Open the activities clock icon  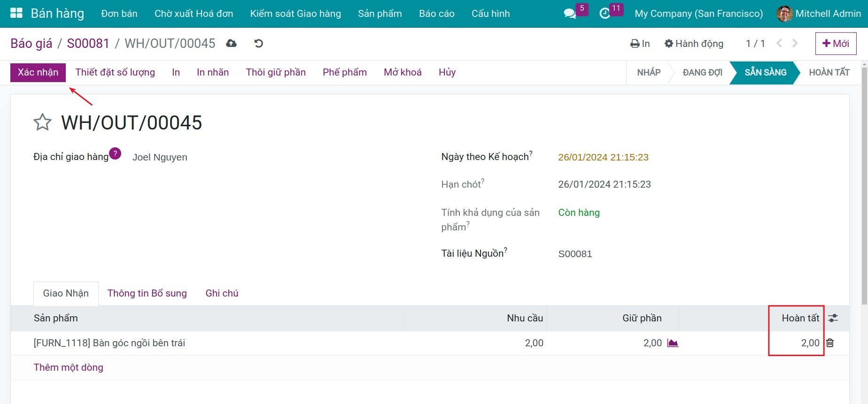[x=605, y=14]
